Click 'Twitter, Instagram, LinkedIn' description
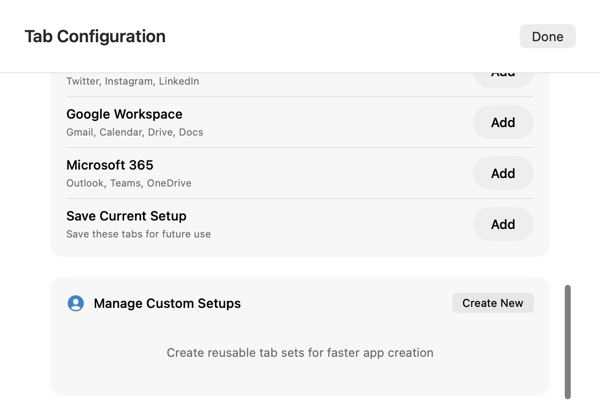 [x=132, y=81]
